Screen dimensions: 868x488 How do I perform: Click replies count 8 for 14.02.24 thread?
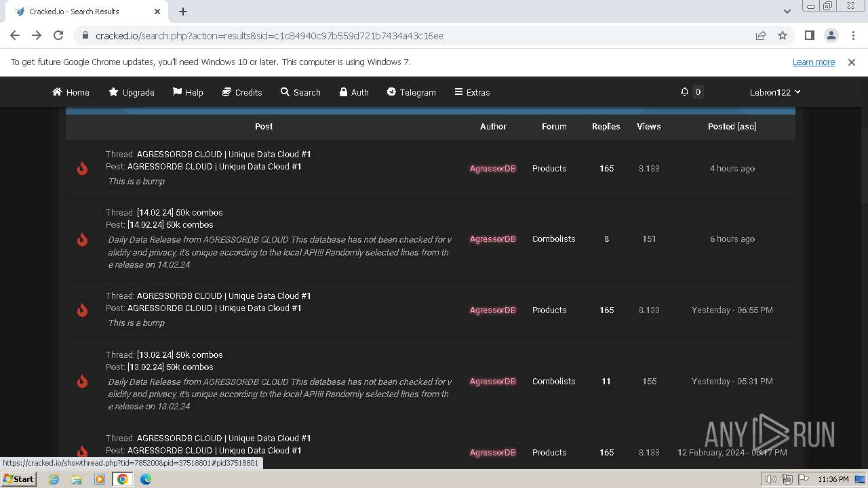[606, 239]
